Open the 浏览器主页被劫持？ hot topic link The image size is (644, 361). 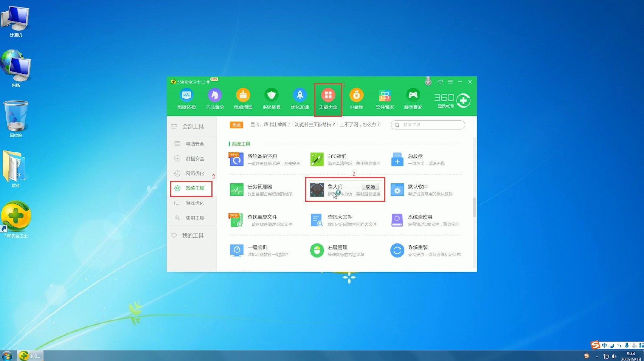click(315, 124)
